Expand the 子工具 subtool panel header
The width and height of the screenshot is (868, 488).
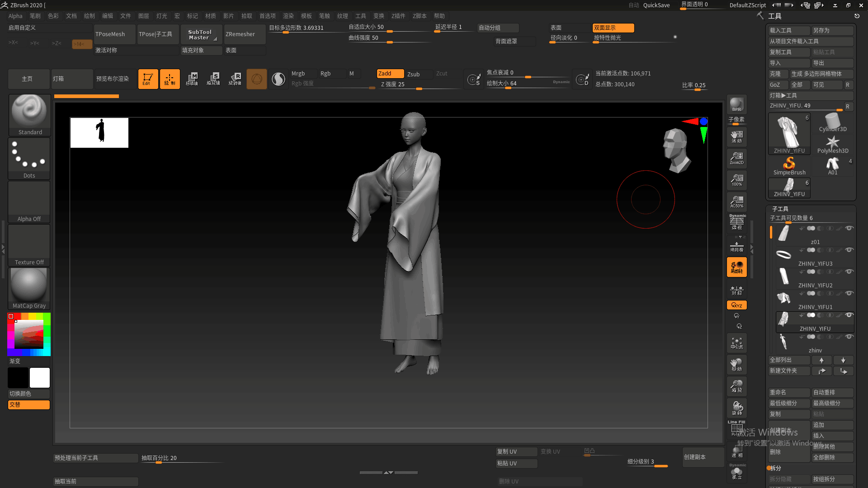point(780,209)
